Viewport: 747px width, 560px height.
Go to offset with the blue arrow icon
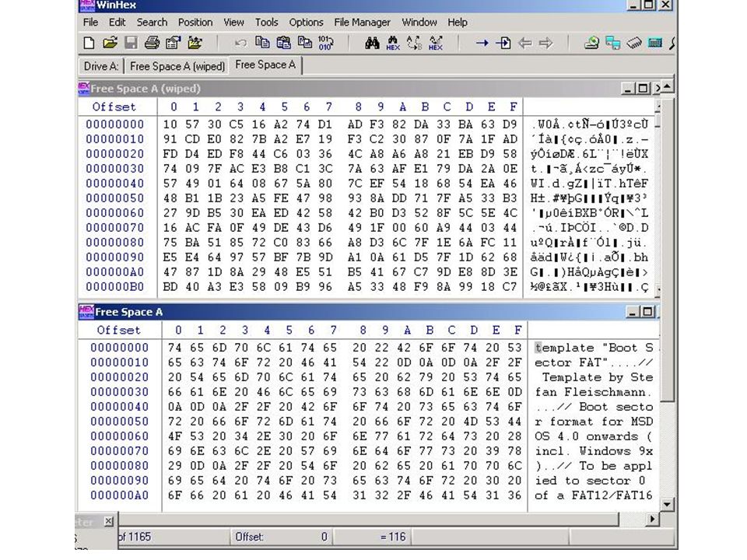point(482,44)
